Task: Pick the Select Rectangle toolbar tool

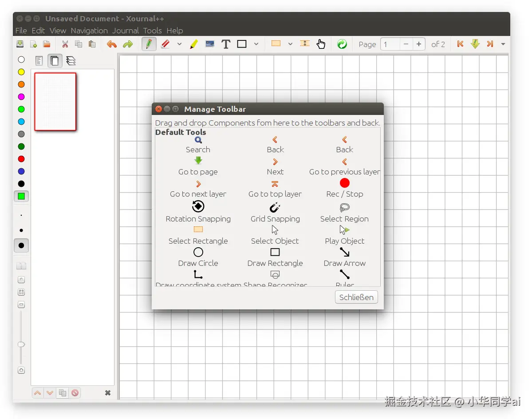Action: (276, 43)
